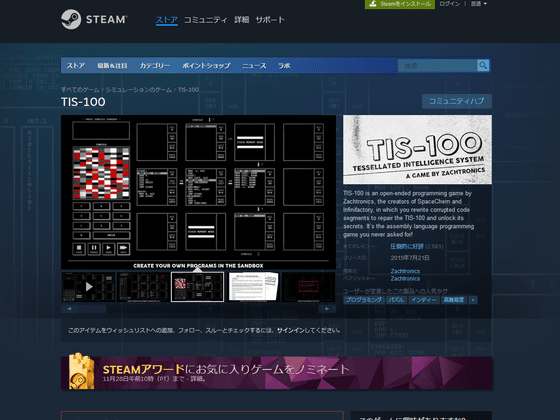
Task: Open カテゴリー menu in nav bar
Action: click(x=155, y=66)
